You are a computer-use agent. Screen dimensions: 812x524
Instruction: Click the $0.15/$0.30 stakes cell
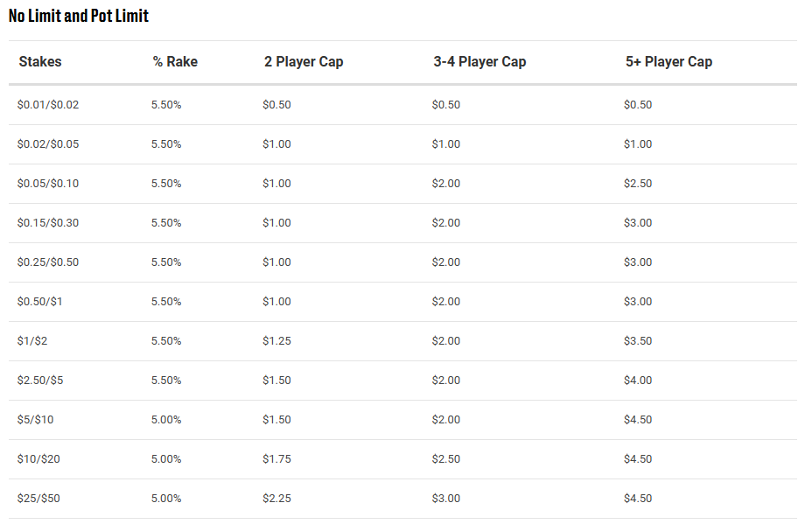coord(48,223)
